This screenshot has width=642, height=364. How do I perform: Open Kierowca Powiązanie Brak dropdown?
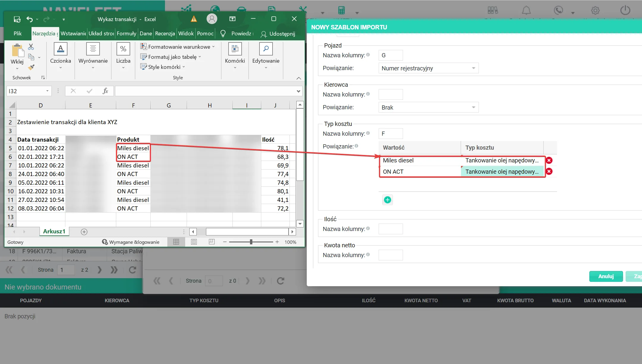coord(429,107)
